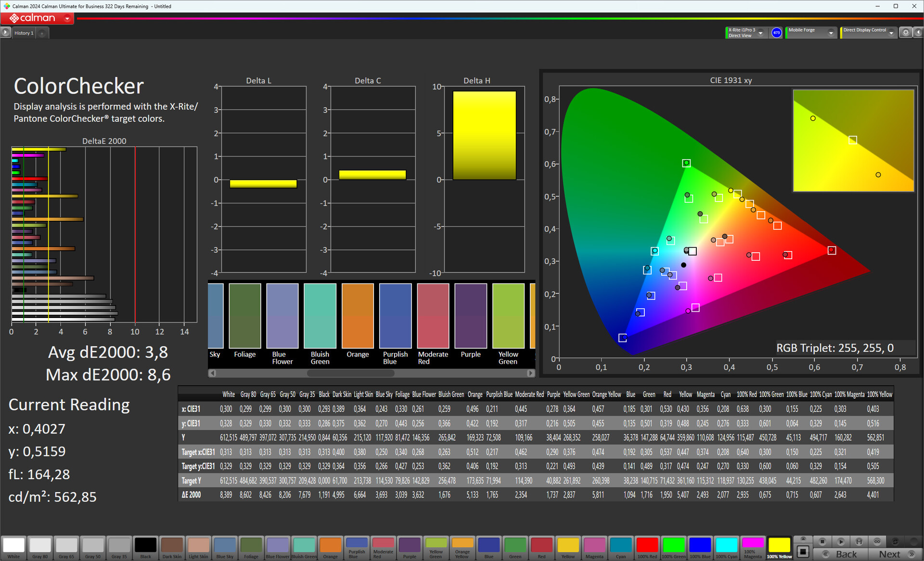Screen dimensions: 924x561
Task: Click the read series bracket icon
Action: (x=859, y=541)
